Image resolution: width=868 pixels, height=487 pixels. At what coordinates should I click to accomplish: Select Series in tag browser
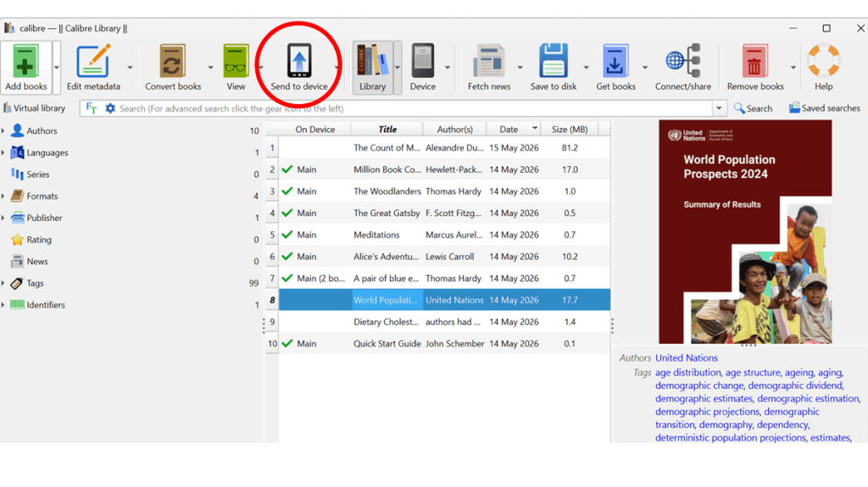(37, 174)
